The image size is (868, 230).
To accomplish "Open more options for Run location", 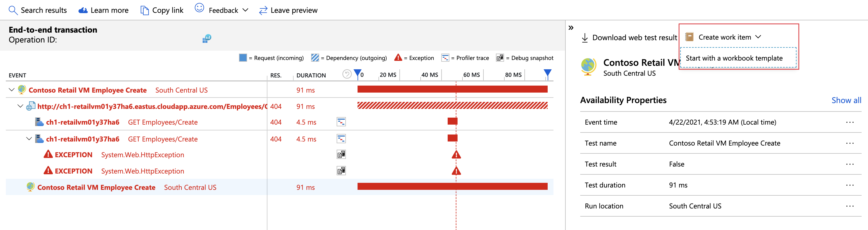I will click(x=850, y=206).
